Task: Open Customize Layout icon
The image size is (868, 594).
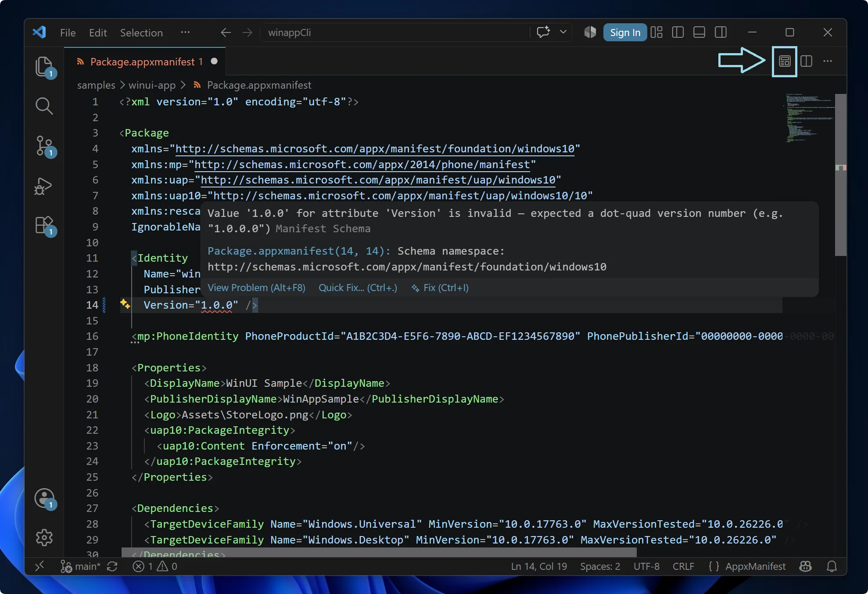Action: pyautogui.click(x=656, y=32)
